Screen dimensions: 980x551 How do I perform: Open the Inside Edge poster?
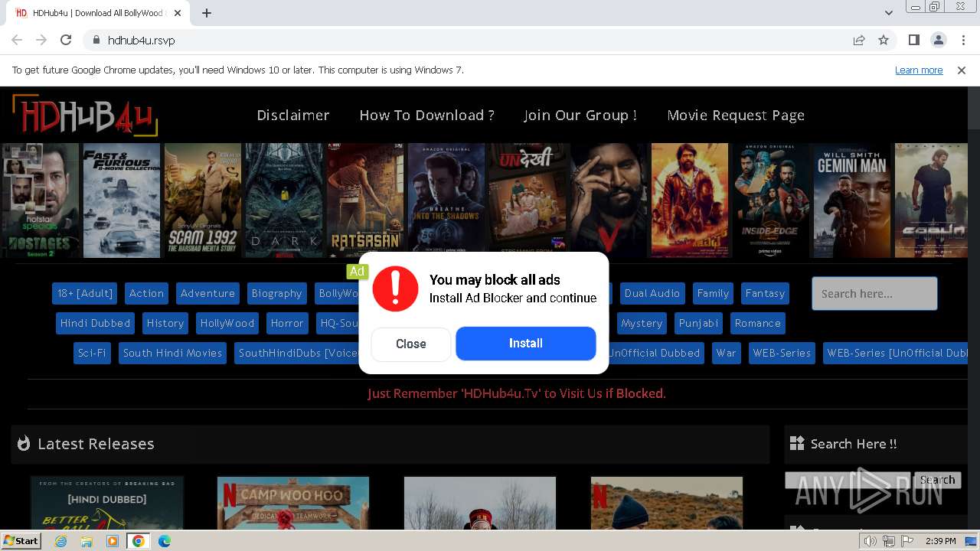pyautogui.click(x=771, y=200)
